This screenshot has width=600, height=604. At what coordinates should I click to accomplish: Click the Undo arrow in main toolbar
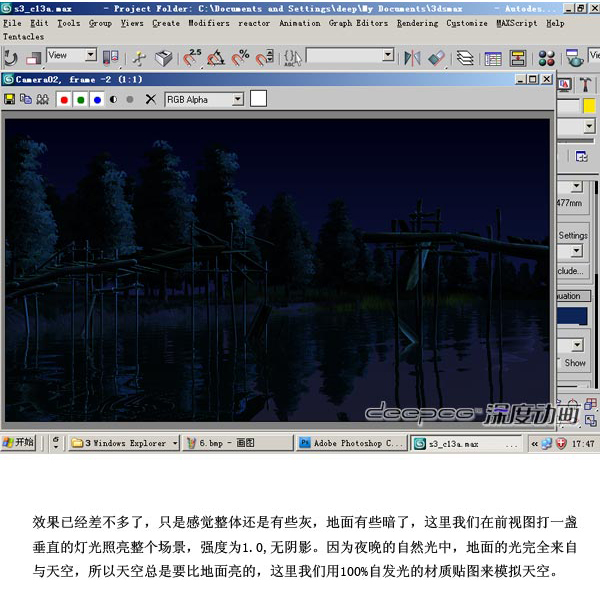point(10,58)
